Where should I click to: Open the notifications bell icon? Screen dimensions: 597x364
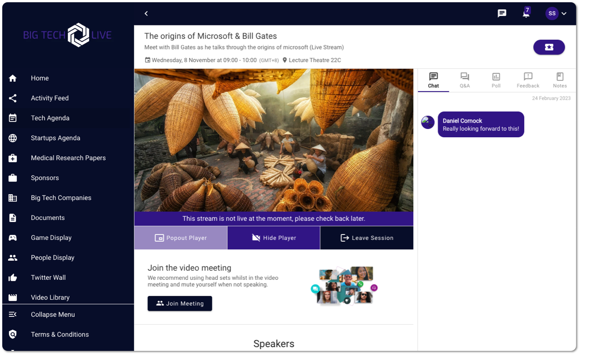526,13
